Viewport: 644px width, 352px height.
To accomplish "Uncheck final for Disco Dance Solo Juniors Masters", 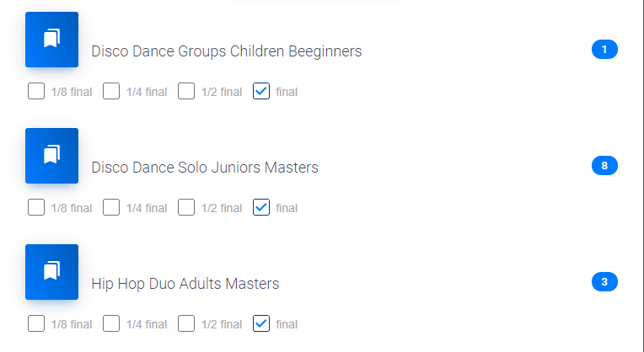I will pyautogui.click(x=261, y=207).
